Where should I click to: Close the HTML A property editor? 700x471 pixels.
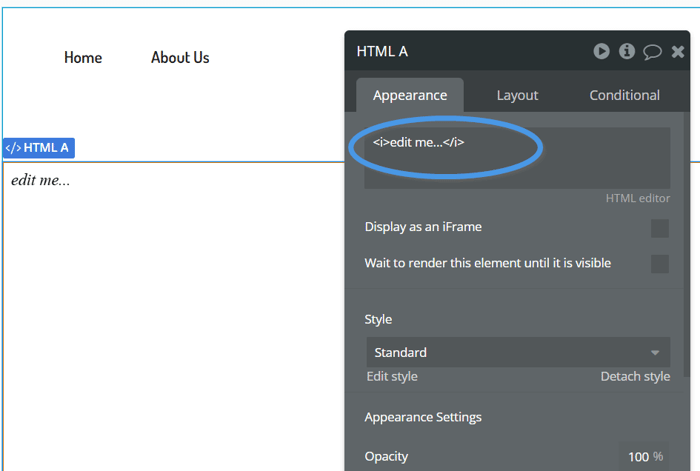[x=678, y=52]
